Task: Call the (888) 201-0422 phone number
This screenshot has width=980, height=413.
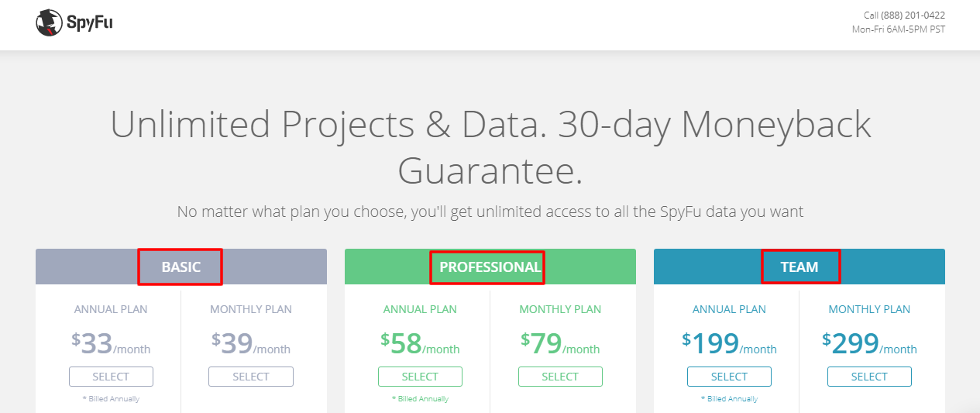Action: [x=913, y=15]
